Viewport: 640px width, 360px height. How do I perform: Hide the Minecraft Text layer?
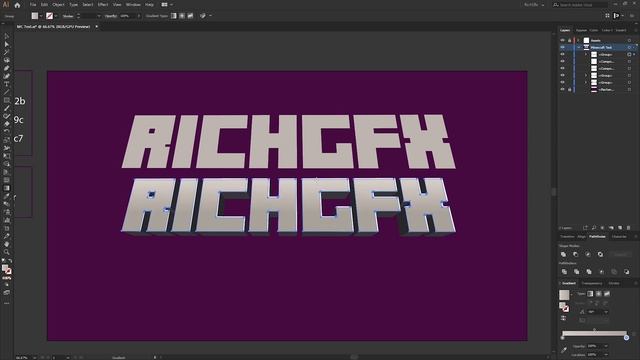[562, 47]
